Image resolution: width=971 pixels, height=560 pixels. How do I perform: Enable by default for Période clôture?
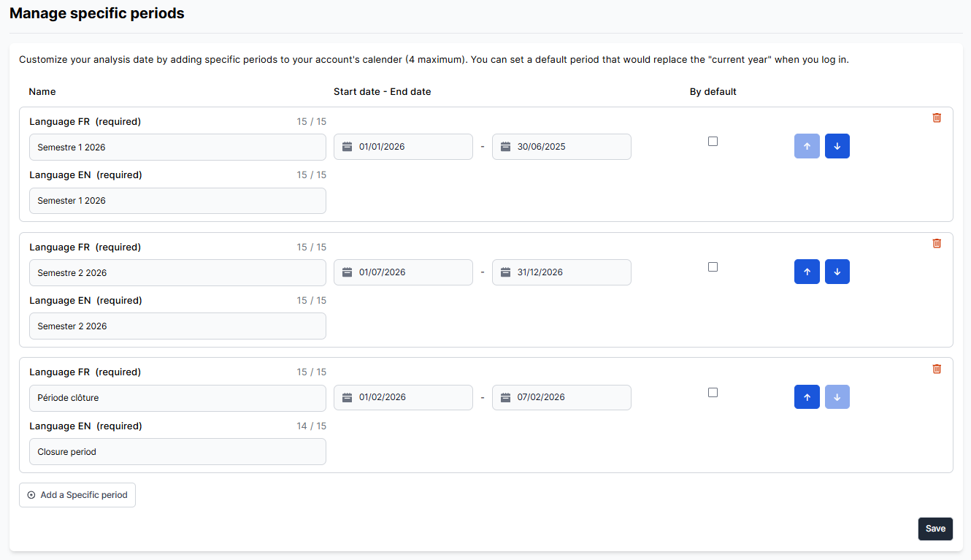pos(713,393)
